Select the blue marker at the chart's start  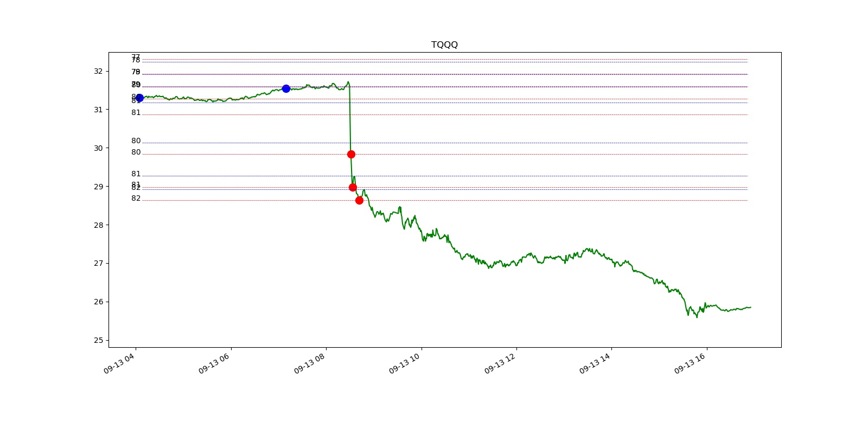click(139, 98)
